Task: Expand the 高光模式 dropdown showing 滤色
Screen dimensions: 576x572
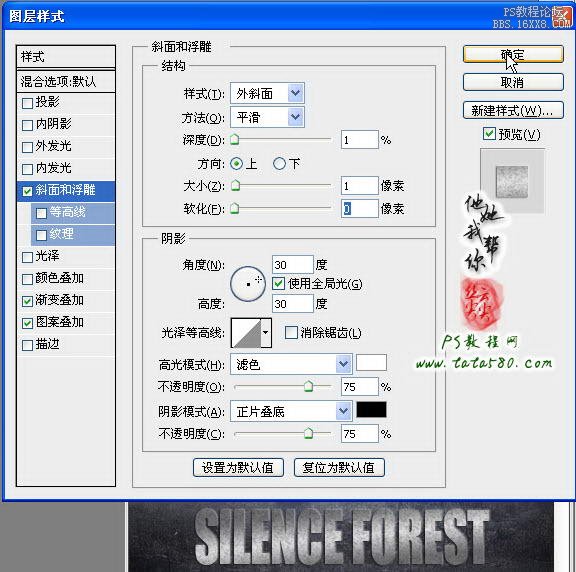Action: [x=291, y=364]
